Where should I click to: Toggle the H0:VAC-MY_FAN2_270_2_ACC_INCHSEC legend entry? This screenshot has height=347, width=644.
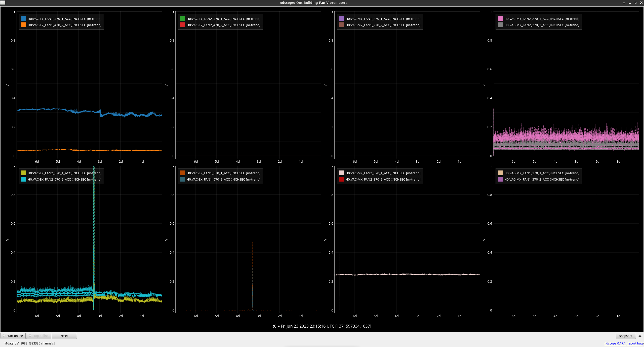[541, 25]
